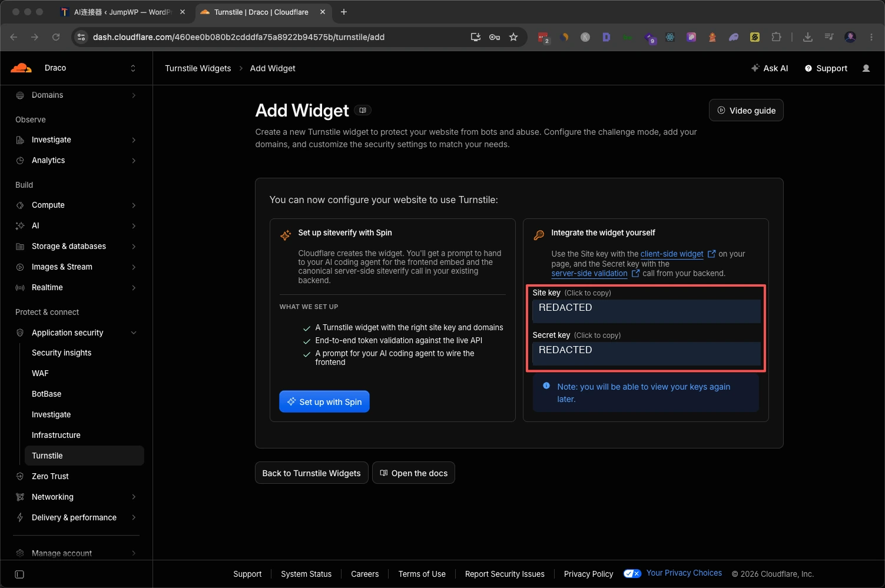Click the Delivery & performance bolt icon
This screenshot has width=885, height=588.
(x=20, y=518)
